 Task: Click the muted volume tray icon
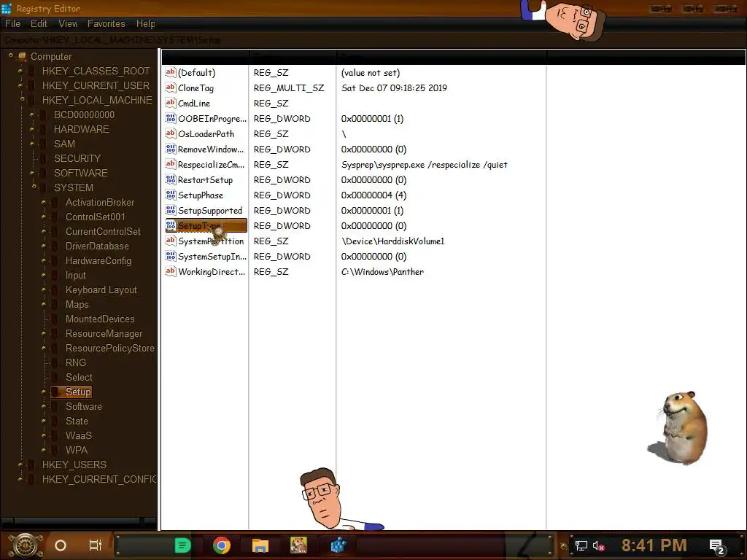598,545
